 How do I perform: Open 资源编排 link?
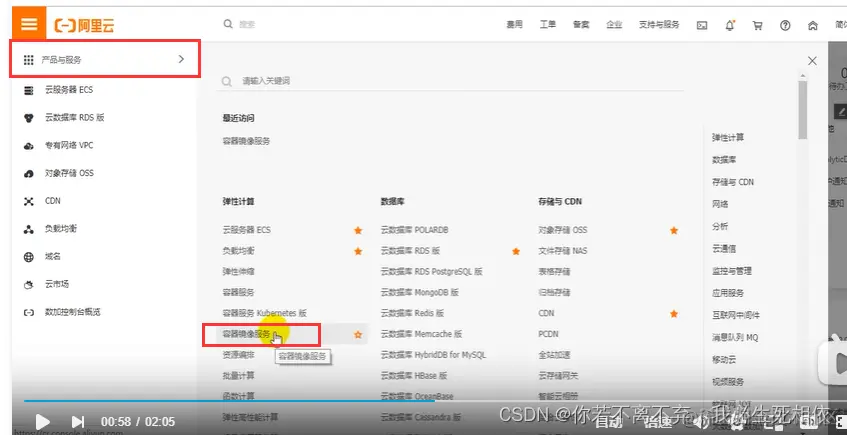tap(238, 355)
